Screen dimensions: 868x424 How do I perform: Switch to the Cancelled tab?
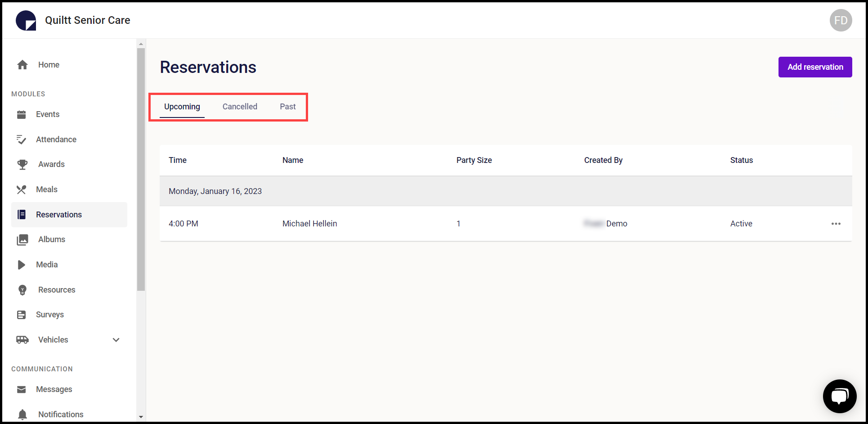pyautogui.click(x=240, y=106)
